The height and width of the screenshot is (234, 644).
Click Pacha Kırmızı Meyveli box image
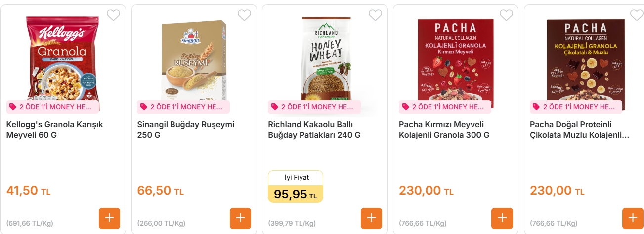coord(455,59)
